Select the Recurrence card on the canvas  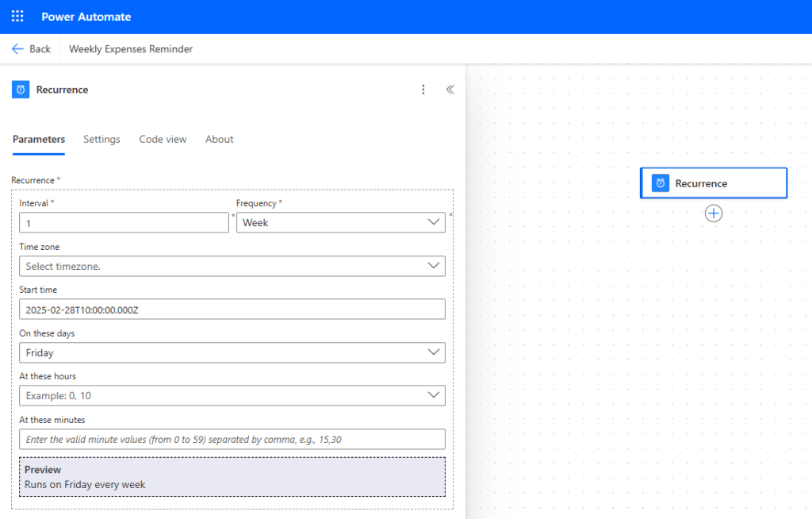point(713,183)
